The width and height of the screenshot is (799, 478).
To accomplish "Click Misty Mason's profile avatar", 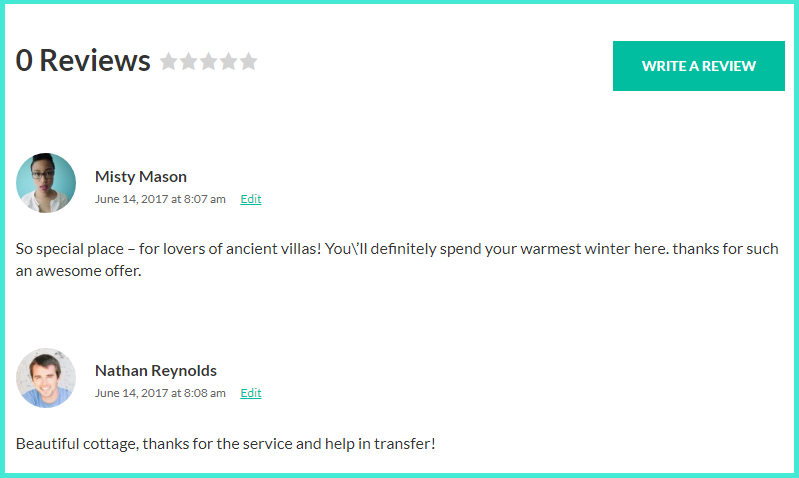I will point(46,183).
